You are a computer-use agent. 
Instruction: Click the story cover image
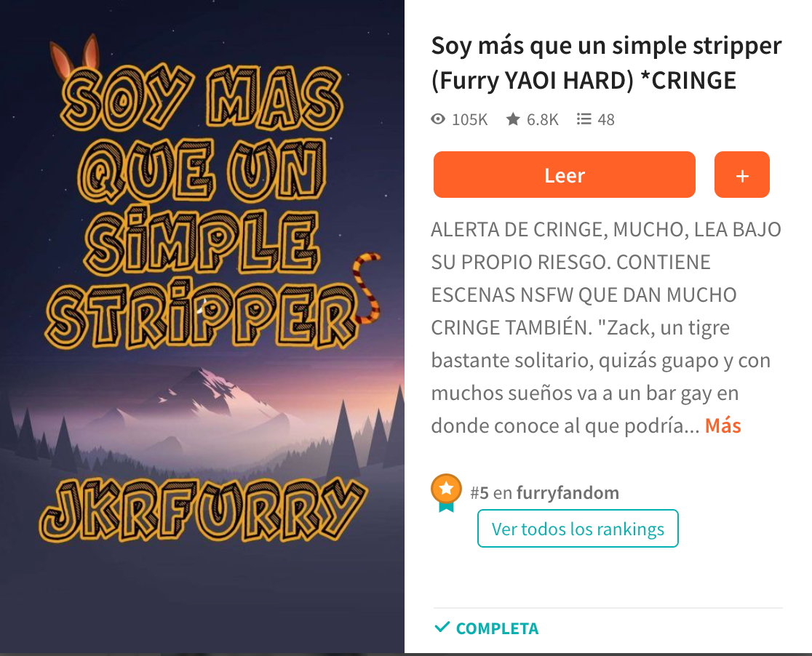click(202, 327)
